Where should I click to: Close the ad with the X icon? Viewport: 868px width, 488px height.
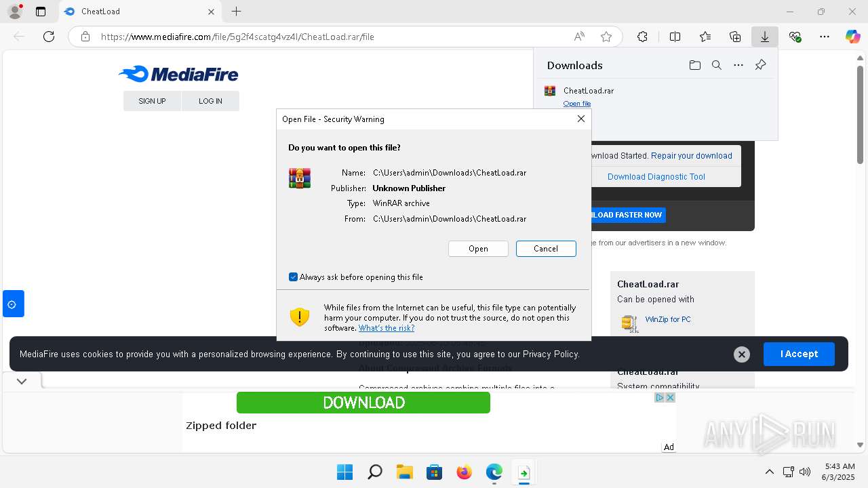coord(670,398)
